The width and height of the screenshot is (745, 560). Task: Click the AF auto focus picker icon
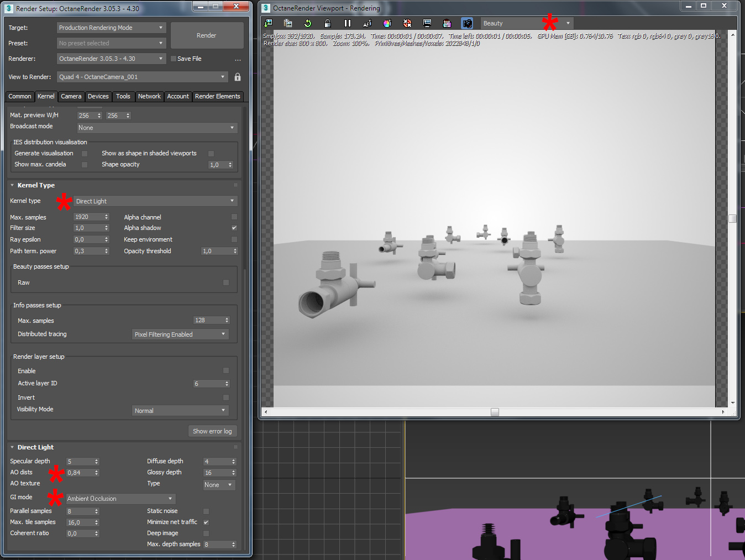click(368, 23)
